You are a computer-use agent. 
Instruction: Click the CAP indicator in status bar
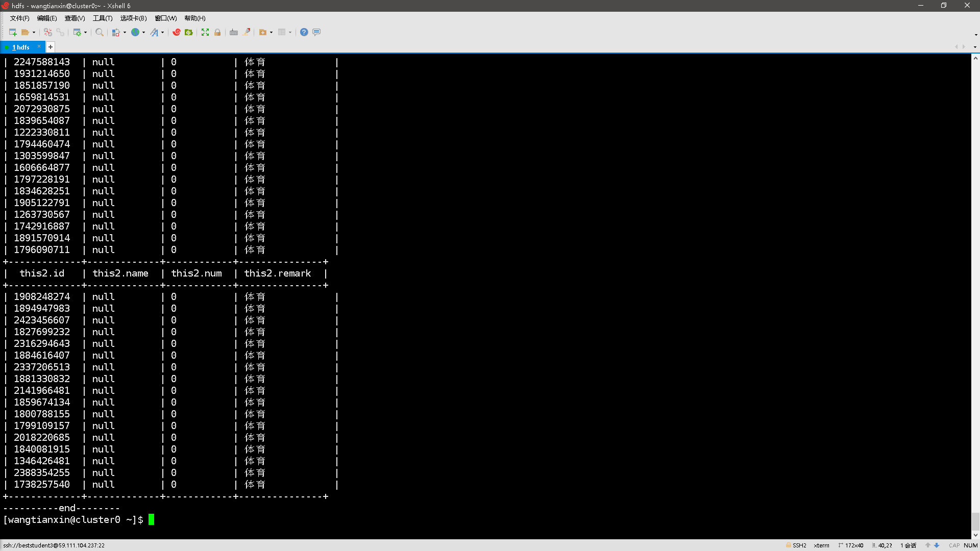pyautogui.click(x=954, y=545)
